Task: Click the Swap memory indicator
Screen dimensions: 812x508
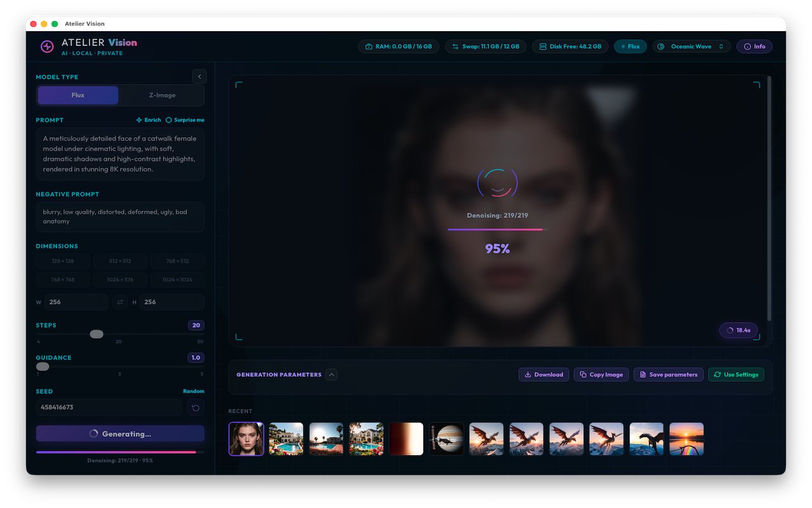Action: (x=485, y=46)
